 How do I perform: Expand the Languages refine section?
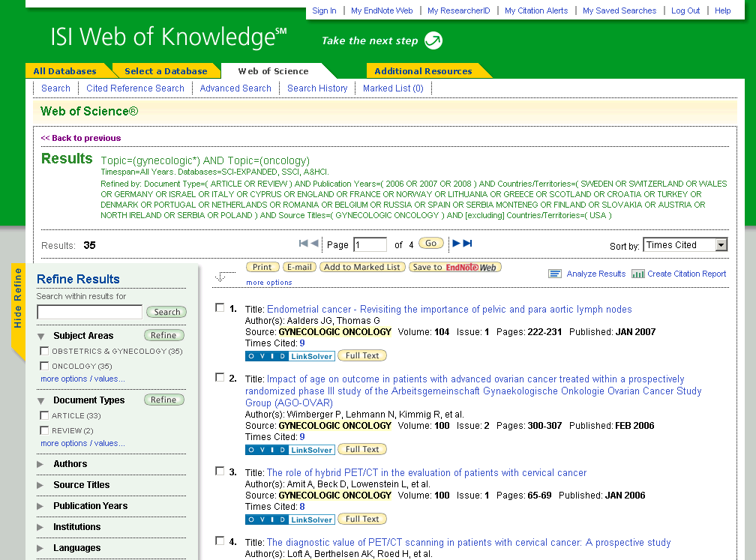tap(40, 548)
